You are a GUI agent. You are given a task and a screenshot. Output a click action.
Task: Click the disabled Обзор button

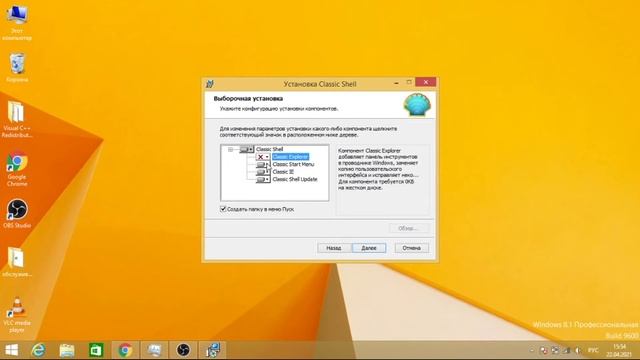click(x=408, y=228)
